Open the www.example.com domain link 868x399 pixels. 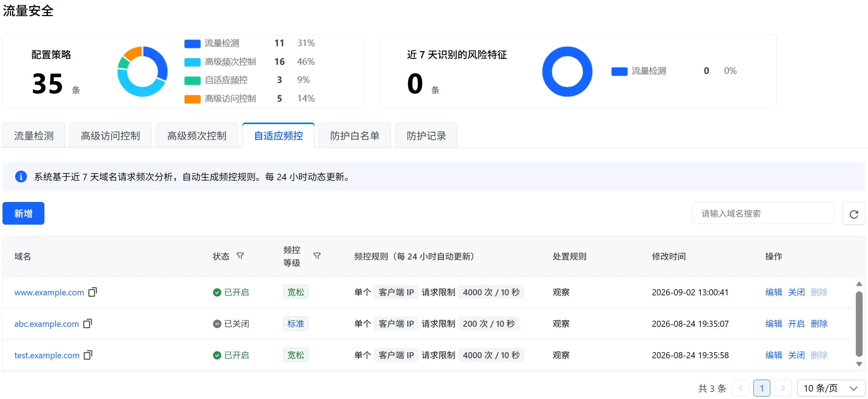(x=49, y=292)
